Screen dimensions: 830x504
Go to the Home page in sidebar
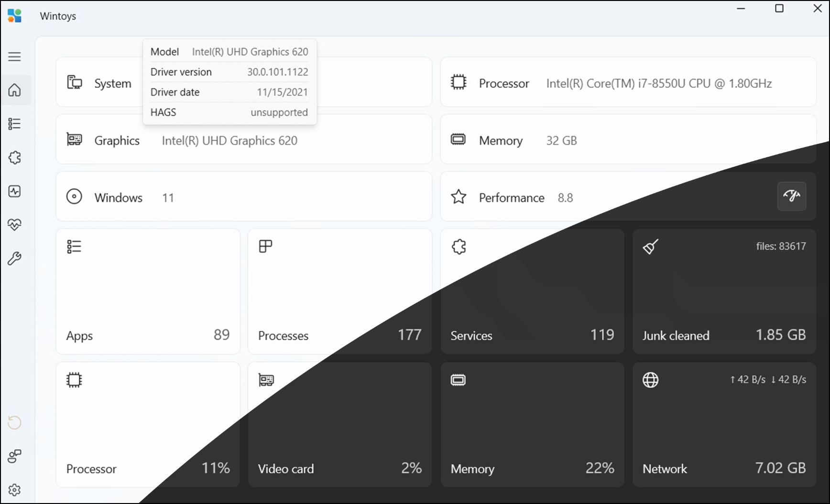(15, 90)
